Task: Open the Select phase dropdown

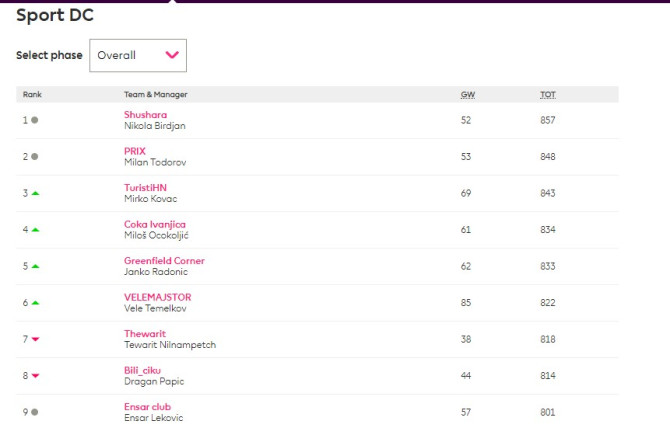Action: [x=137, y=56]
